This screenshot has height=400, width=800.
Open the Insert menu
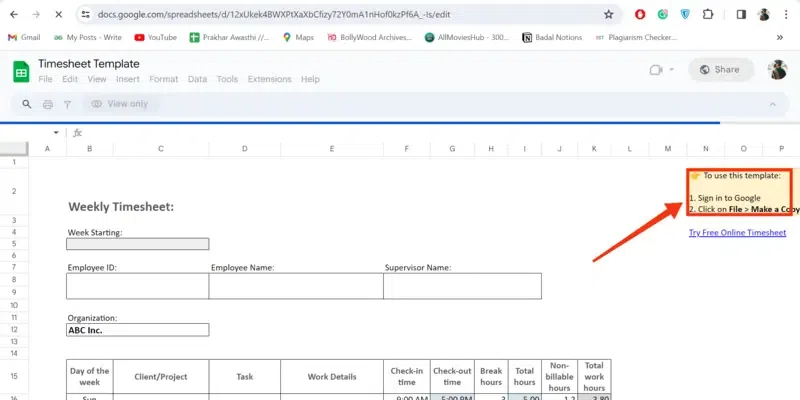pyautogui.click(x=128, y=79)
